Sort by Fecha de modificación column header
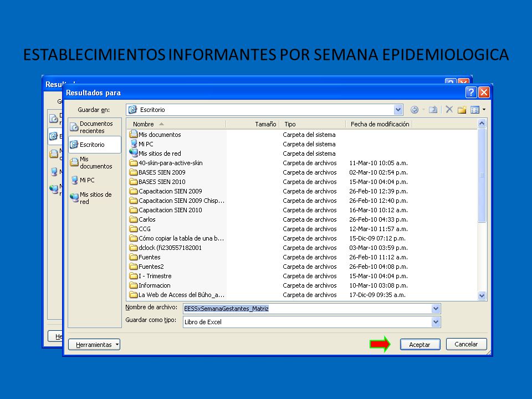This screenshot has width=532, height=399. tap(378, 125)
